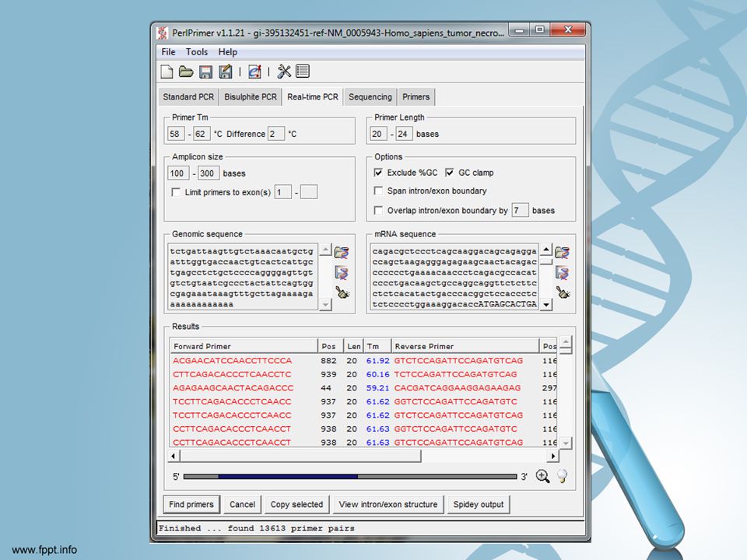Click the report/edit toolbar icon with red mark

pyautogui.click(x=255, y=72)
